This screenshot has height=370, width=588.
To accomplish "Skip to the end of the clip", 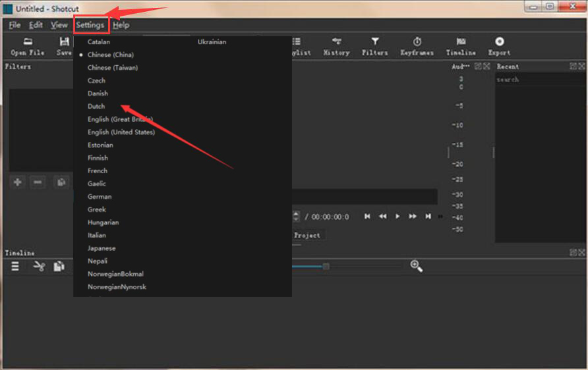I will [x=428, y=217].
